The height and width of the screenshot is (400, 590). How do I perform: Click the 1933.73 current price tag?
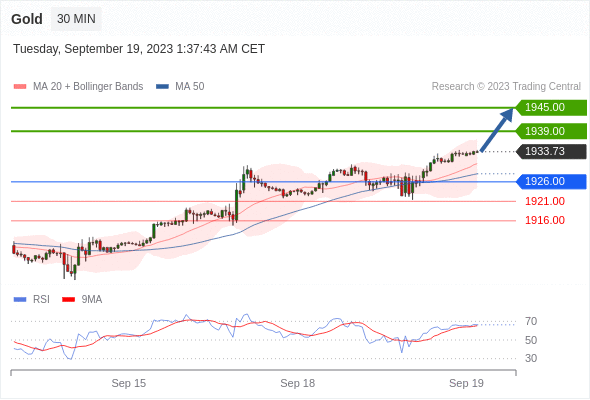tap(551, 152)
